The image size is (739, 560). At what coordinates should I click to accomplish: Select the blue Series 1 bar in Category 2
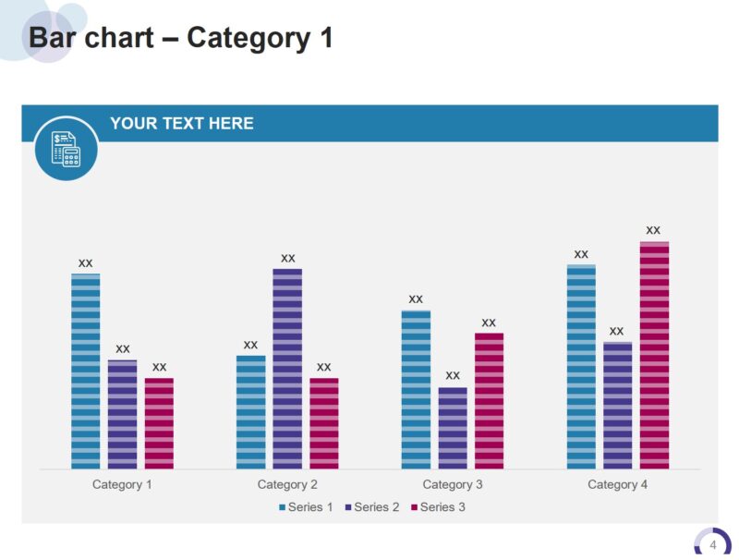(x=250, y=412)
